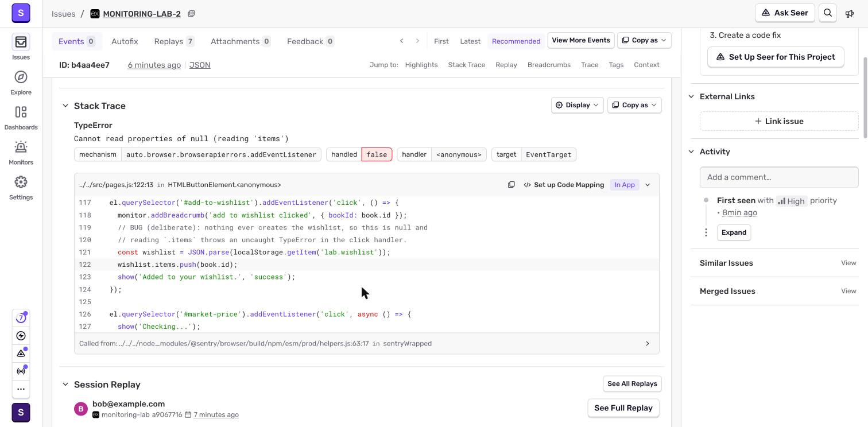Viewport: 868px width, 427px height.
Task: Open the Settings gear icon
Action: [x=21, y=182]
